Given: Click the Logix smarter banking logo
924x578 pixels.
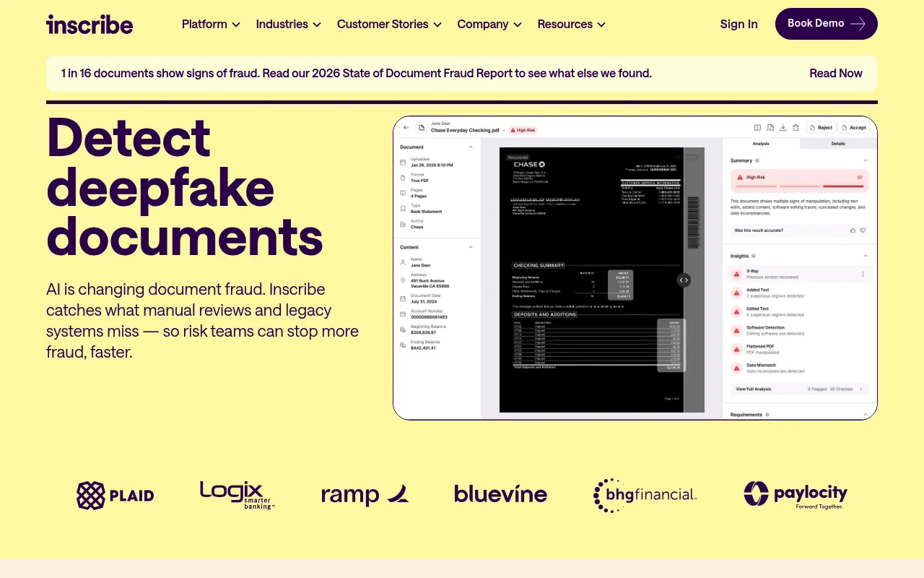Looking at the screenshot, I should click(237, 495).
